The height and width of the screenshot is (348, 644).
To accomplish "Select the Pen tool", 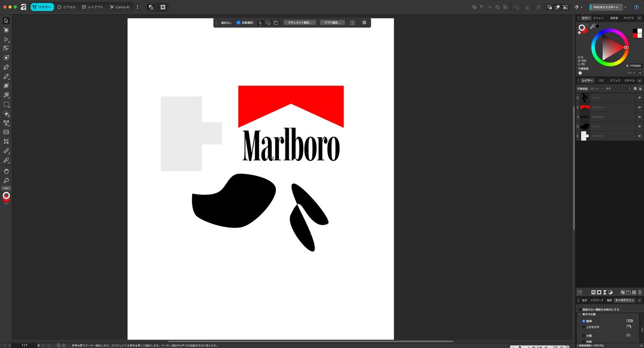I will (6, 67).
